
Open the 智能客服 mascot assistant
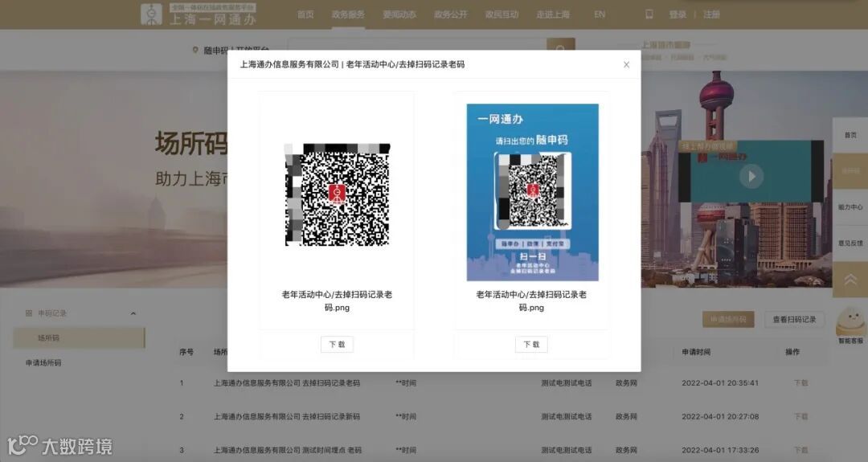[850, 326]
